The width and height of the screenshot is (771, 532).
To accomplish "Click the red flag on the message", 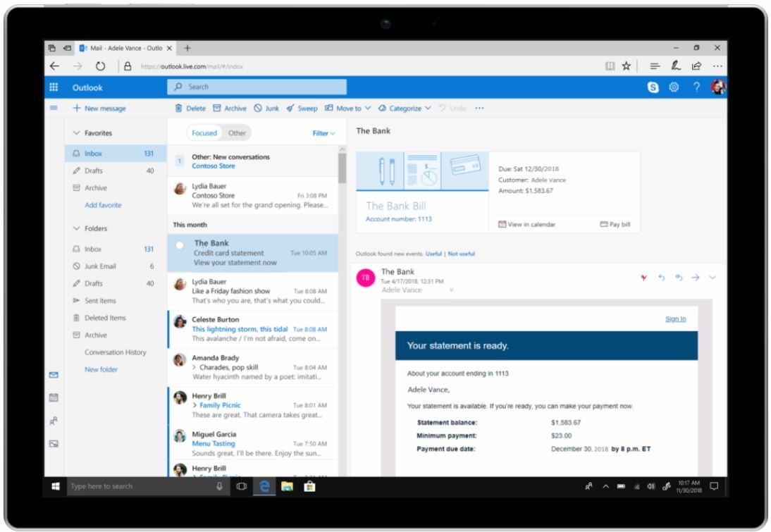I will pos(643,278).
